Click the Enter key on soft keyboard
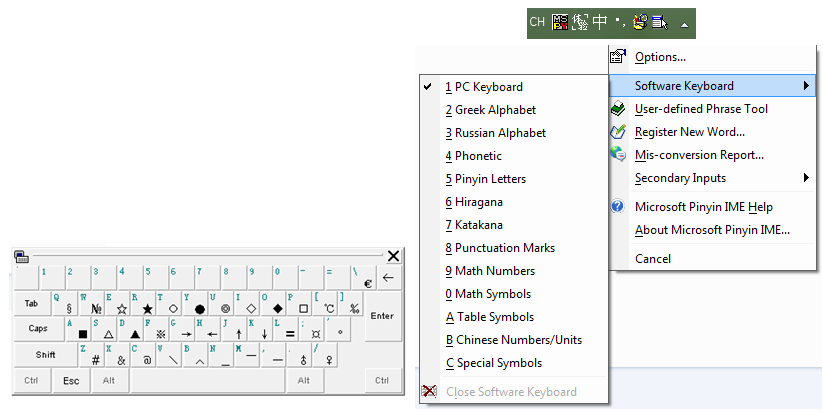The width and height of the screenshot is (823, 412). [382, 316]
